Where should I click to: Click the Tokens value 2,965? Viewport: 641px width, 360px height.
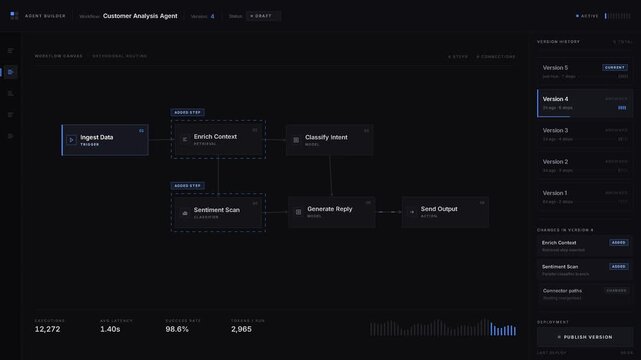[x=241, y=329]
